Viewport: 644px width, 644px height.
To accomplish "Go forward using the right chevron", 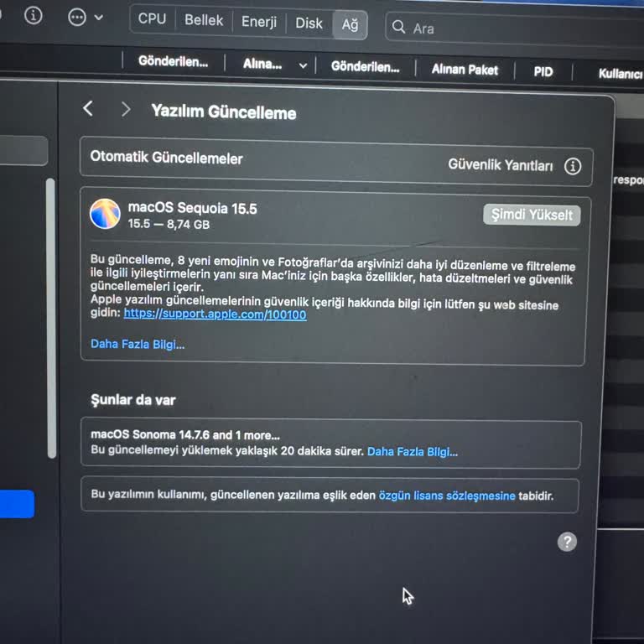I will 126,110.
